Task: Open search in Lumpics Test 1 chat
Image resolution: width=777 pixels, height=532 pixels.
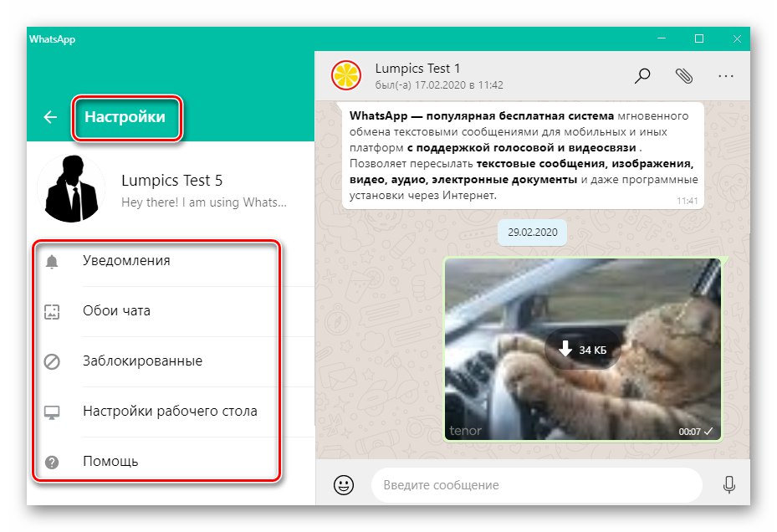Action: (642, 75)
